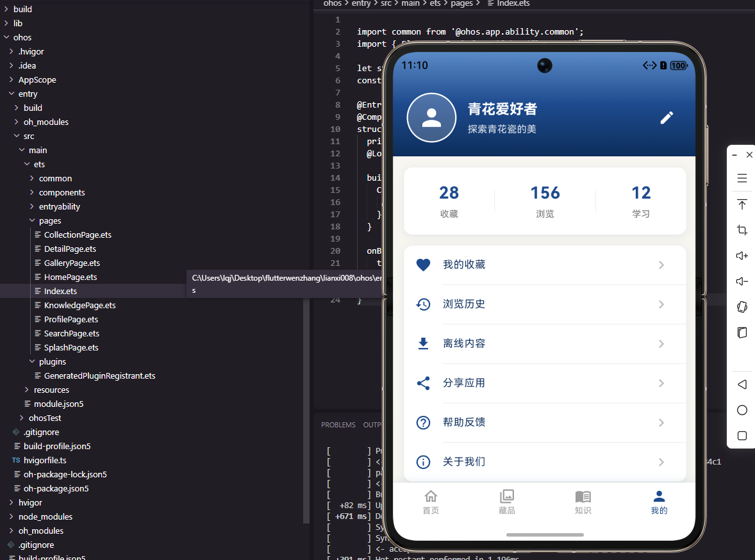The height and width of the screenshot is (560, 755).
Task: Minimize the emulator toolbar panel
Action: click(x=734, y=155)
